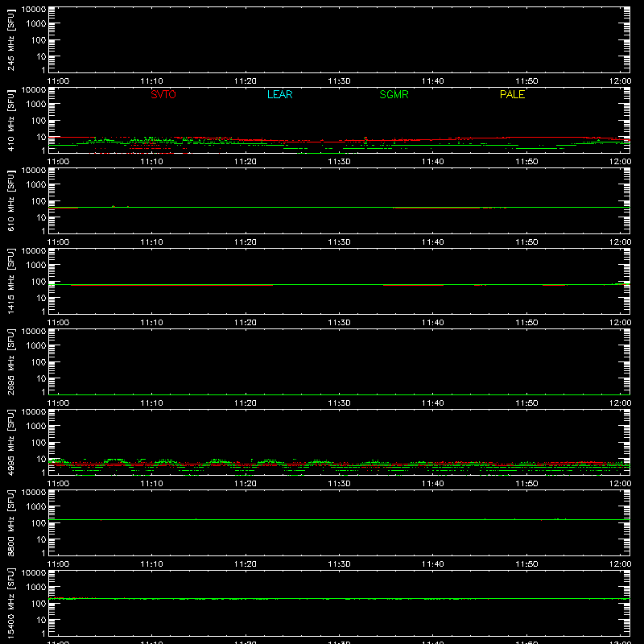Click 12:00 tick under the 4995 MHz panel
The height and width of the screenshot is (644, 644).
[x=620, y=484]
